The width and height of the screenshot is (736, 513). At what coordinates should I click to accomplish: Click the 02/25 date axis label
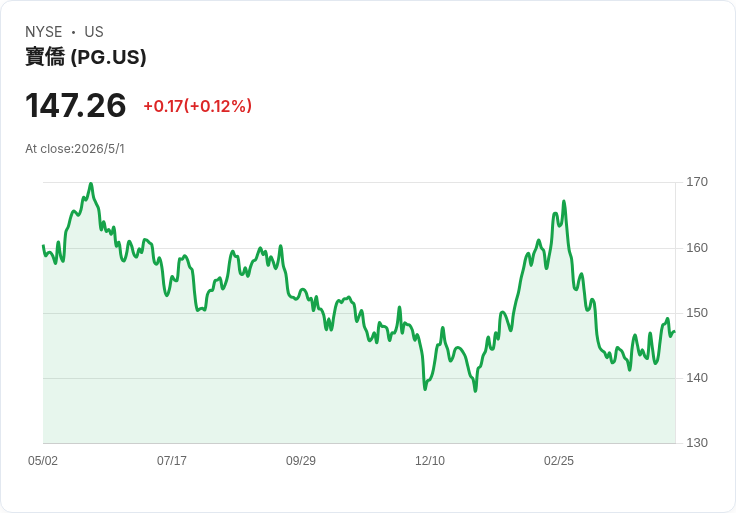(x=559, y=460)
